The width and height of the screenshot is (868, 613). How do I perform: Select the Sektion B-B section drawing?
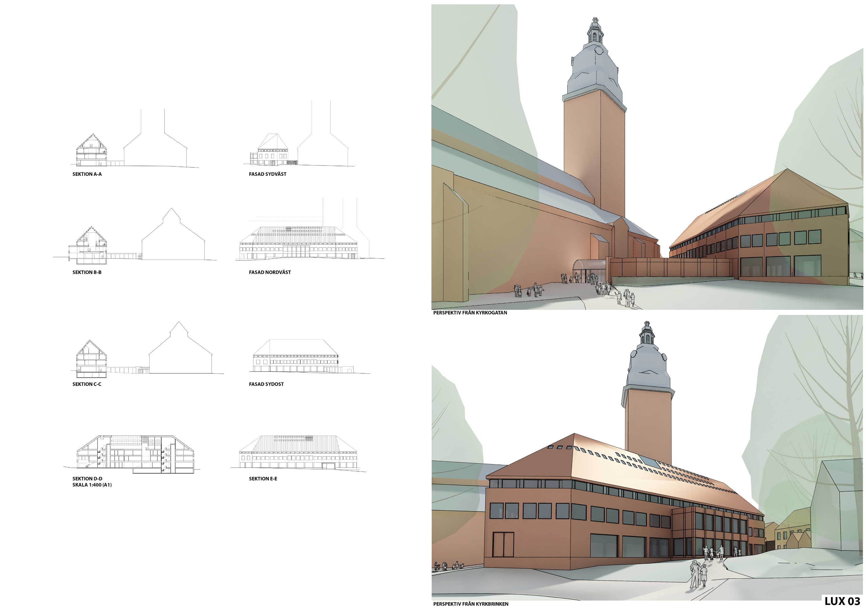135,236
